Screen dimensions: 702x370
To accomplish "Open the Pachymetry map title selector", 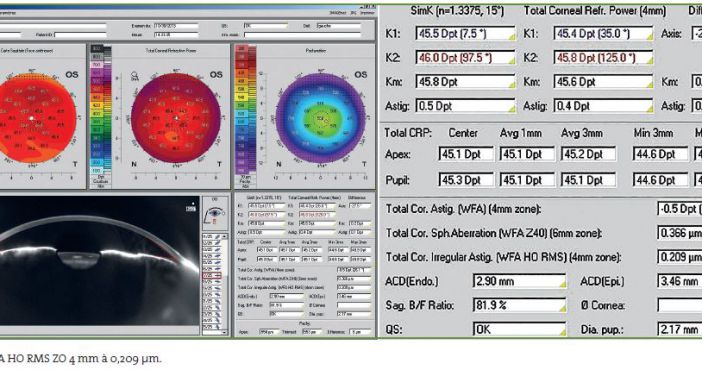I will pyautogui.click(x=316, y=51).
